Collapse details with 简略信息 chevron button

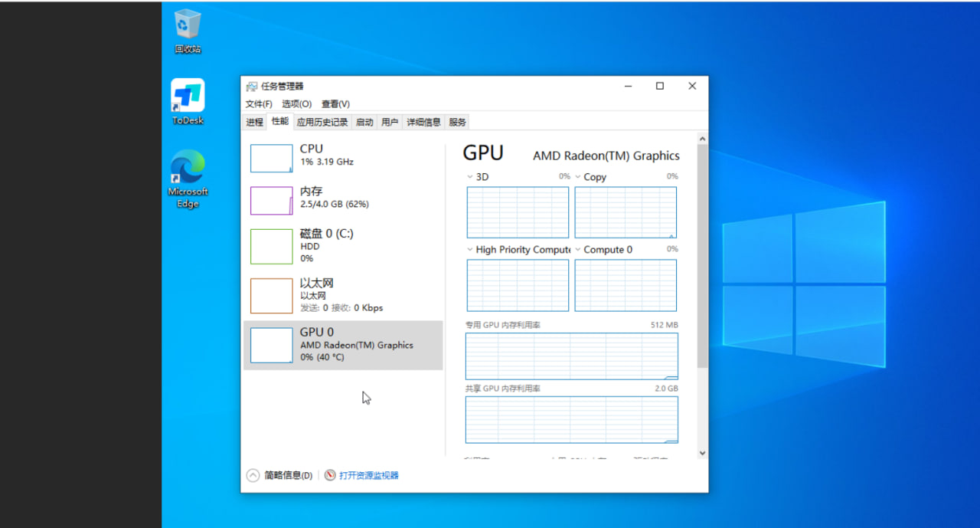pyautogui.click(x=253, y=475)
